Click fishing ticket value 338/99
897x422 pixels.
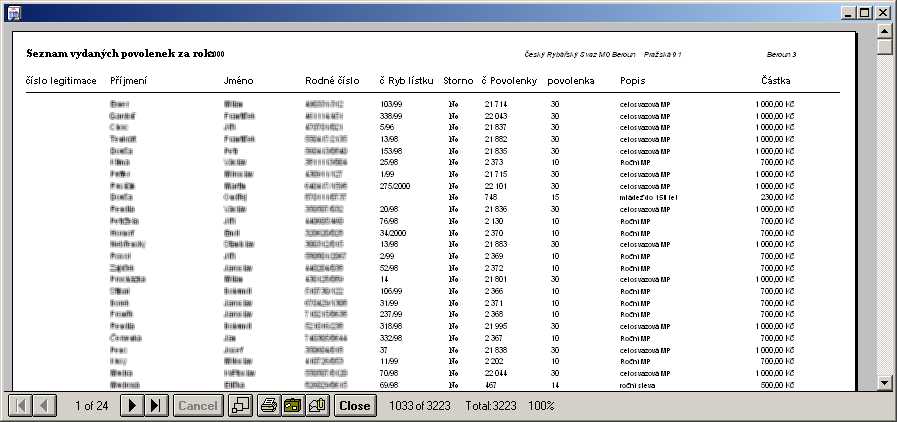pyautogui.click(x=391, y=116)
